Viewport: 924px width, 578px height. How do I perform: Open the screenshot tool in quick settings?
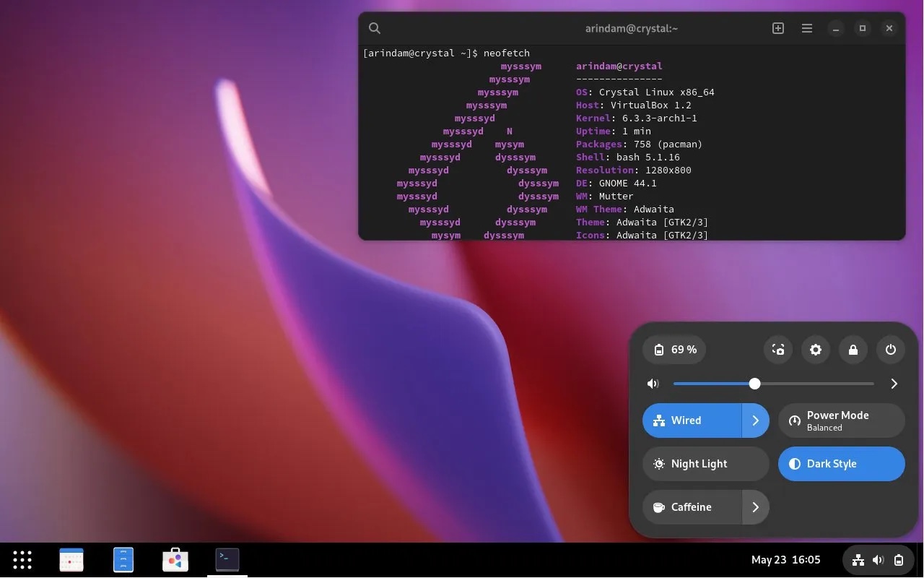point(777,350)
